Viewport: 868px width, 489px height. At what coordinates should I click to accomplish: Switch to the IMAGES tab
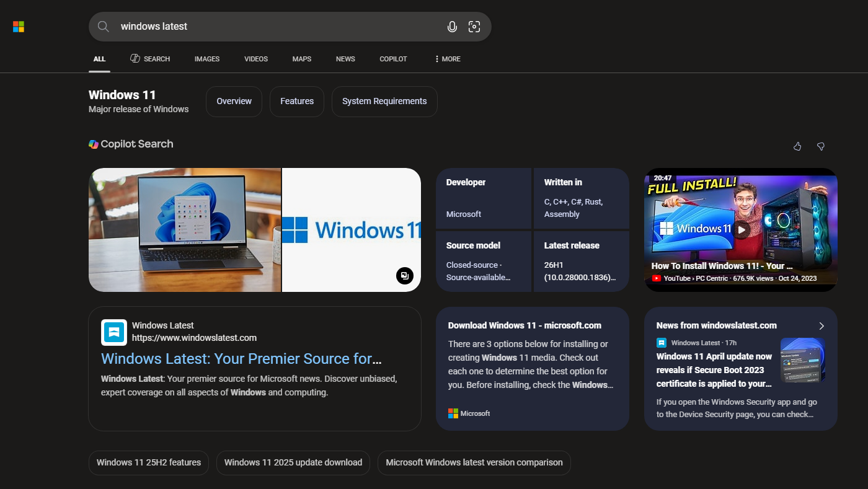point(206,58)
